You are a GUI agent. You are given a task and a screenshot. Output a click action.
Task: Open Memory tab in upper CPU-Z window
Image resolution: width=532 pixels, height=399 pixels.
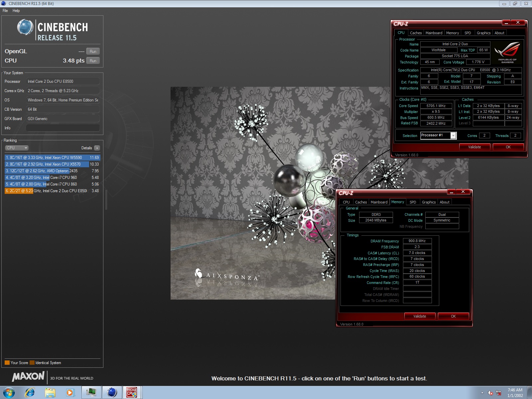(x=453, y=33)
